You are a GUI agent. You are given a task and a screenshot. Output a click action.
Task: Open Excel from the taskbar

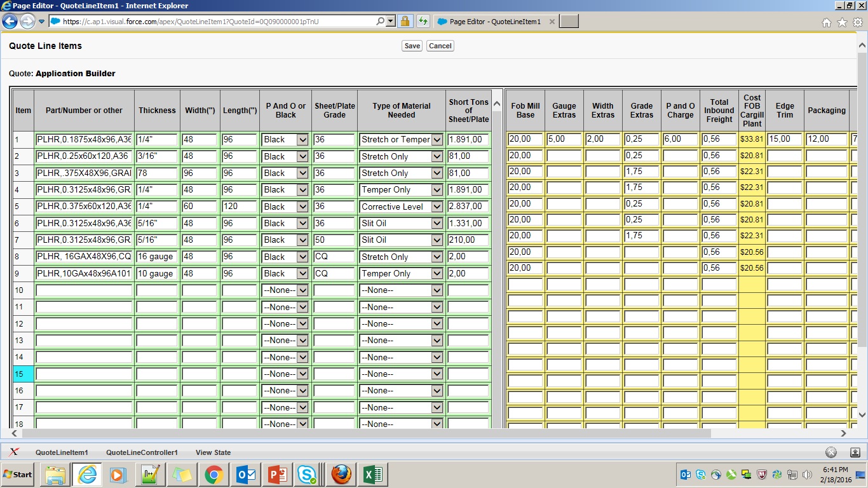[372, 475]
